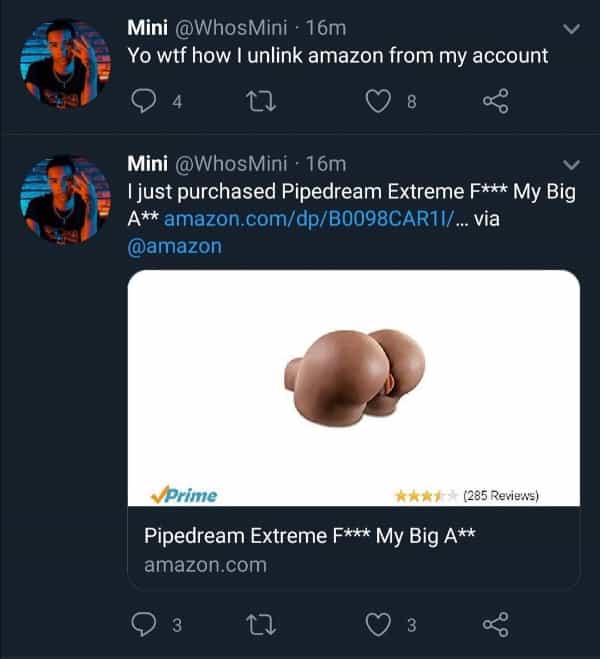Click the amazon.com domain in card
Image resolution: width=600 pixels, height=659 pixels.
tap(205, 565)
